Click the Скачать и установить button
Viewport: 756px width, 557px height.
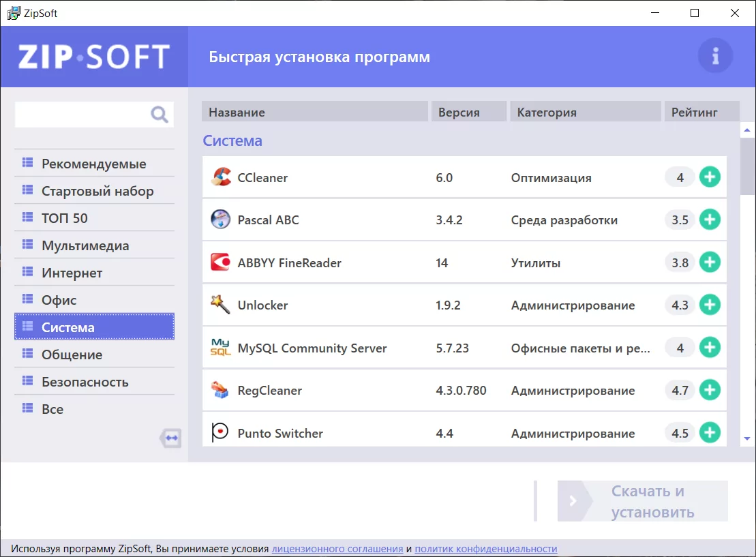tap(643, 501)
